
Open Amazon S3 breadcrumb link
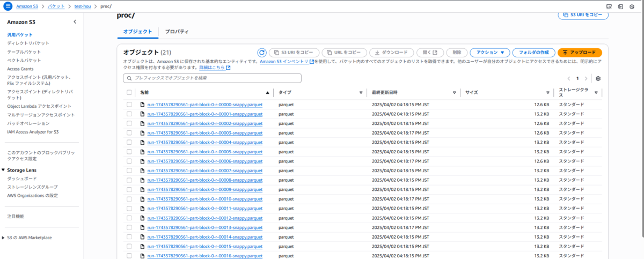pyautogui.click(x=27, y=6)
